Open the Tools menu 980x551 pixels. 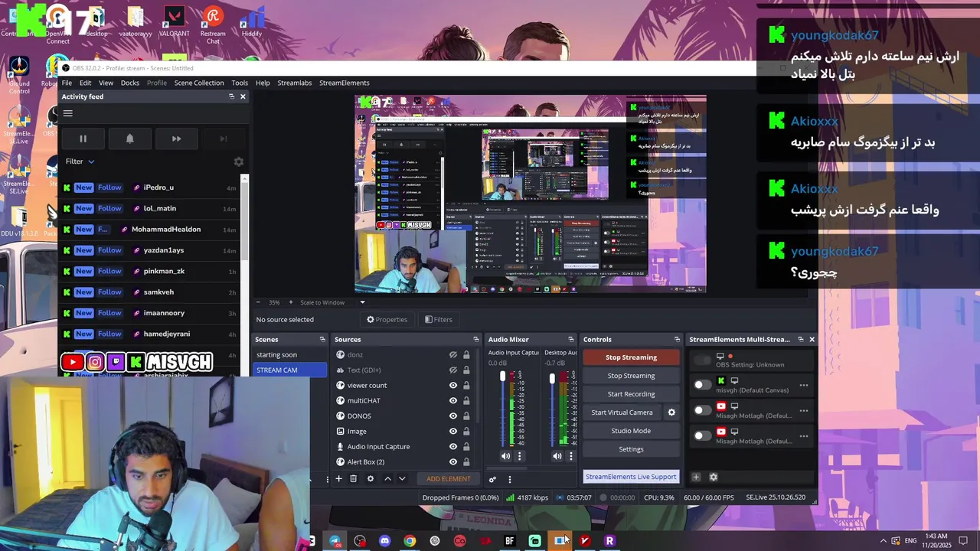coord(240,83)
